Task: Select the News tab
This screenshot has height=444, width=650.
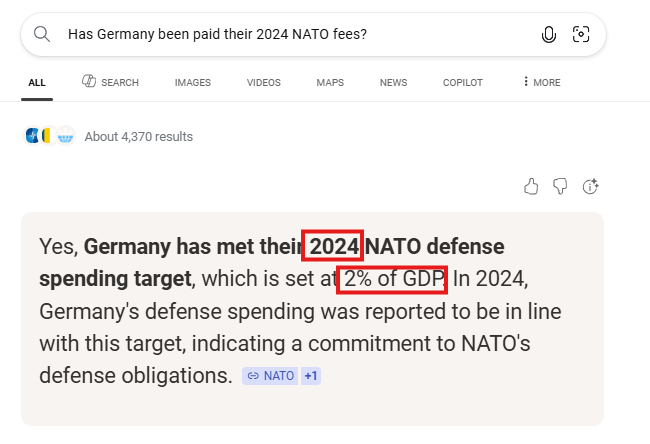Action: [393, 82]
